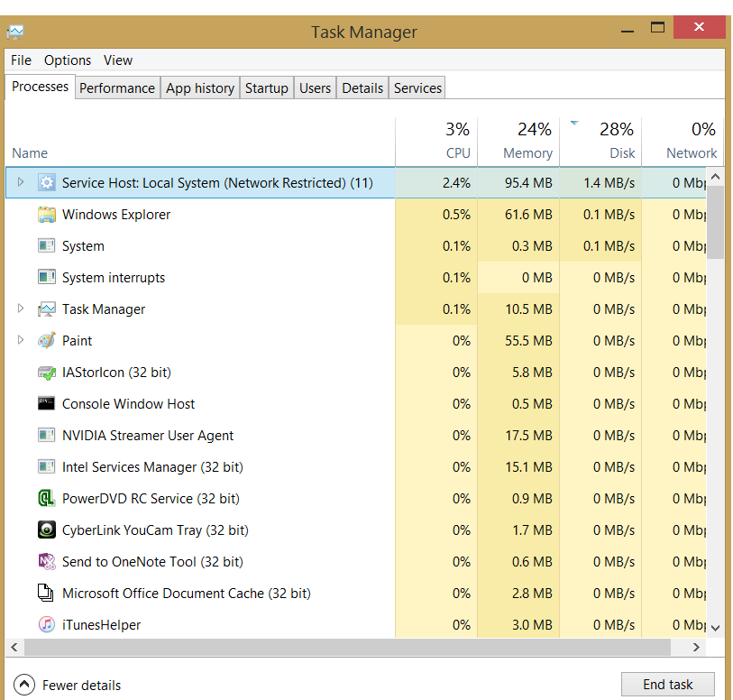The width and height of the screenshot is (733, 700).
Task: Open the View menu
Action: pyautogui.click(x=118, y=60)
